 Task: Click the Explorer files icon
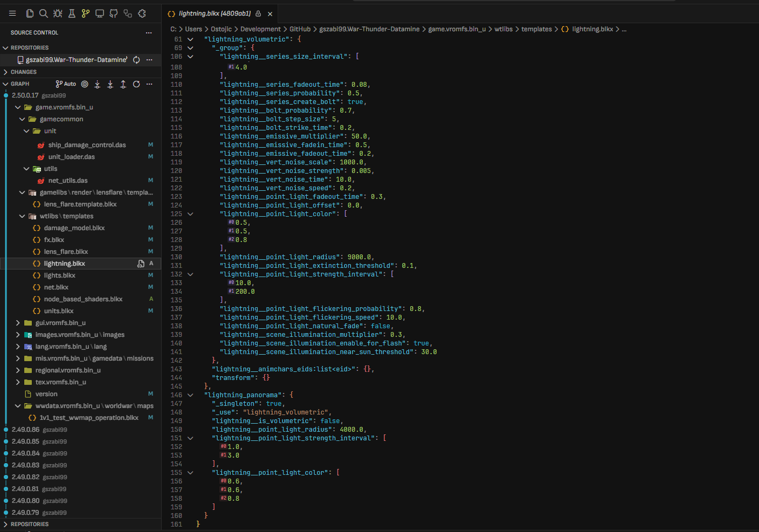coord(30,13)
